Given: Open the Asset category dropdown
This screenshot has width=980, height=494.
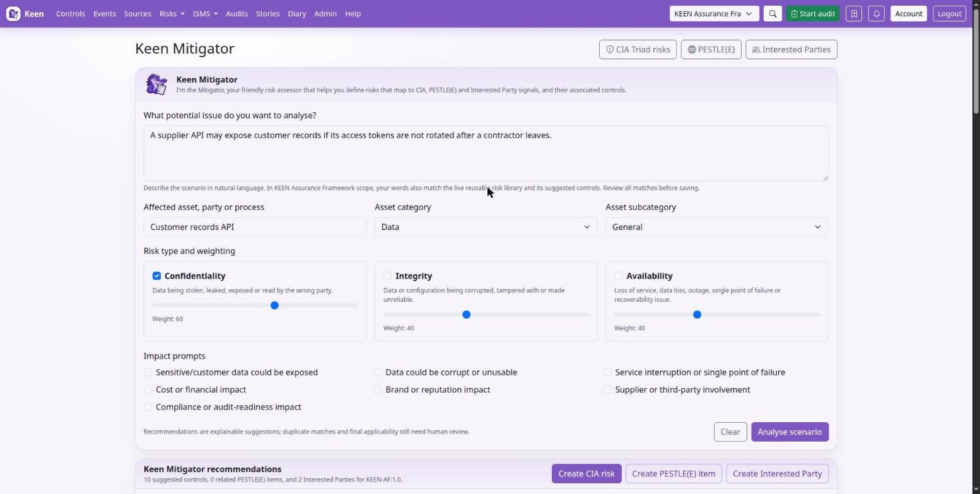Looking at the screenshot, I should (x=486, y=227).
